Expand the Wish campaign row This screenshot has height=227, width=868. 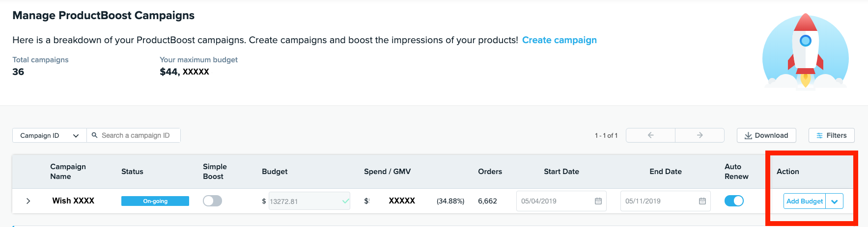coord(28,201)
